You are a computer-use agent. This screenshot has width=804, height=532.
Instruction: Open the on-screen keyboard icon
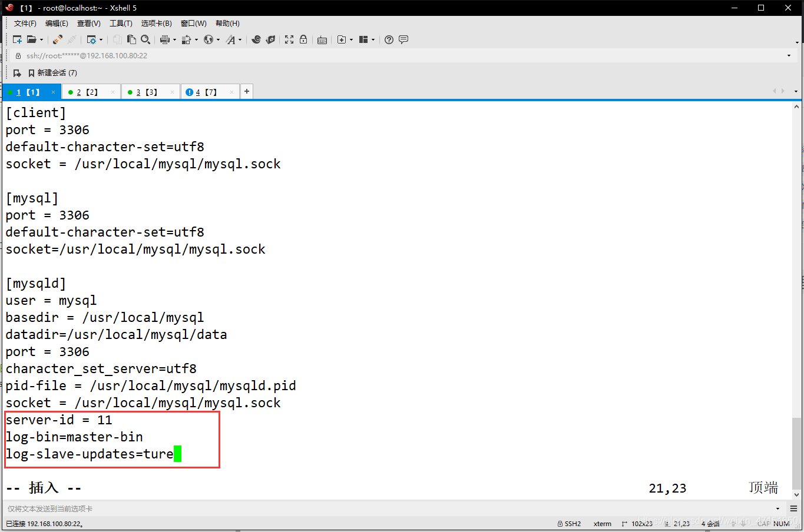[x=322, y=40]
